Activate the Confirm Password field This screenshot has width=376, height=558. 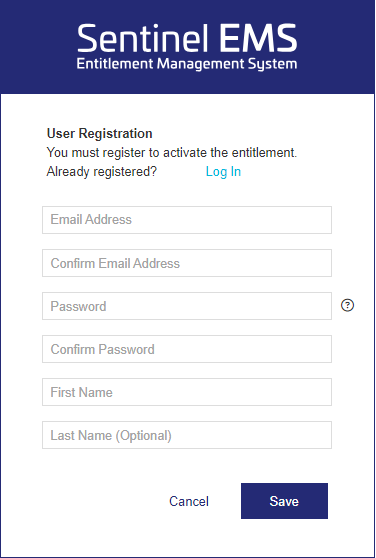[187, 349]
